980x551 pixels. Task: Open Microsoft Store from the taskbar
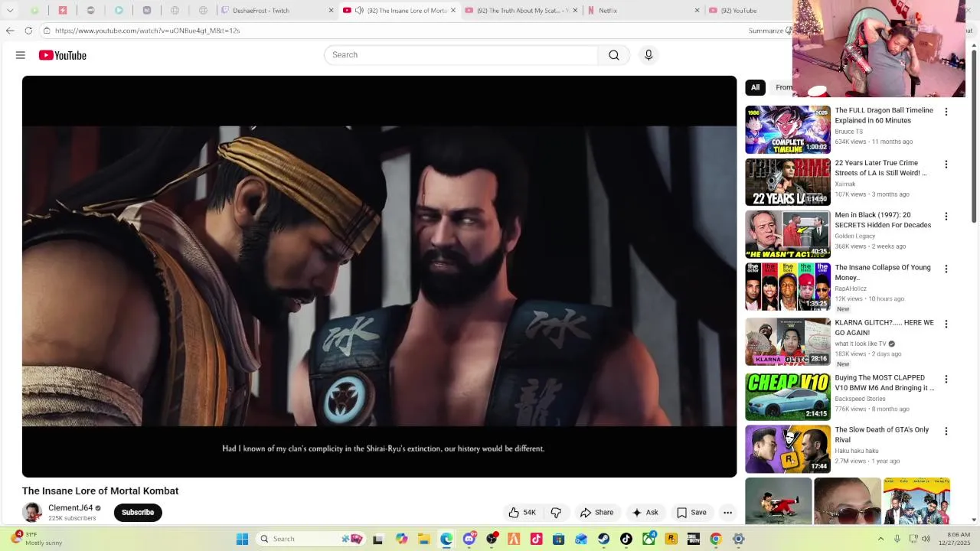559,539
